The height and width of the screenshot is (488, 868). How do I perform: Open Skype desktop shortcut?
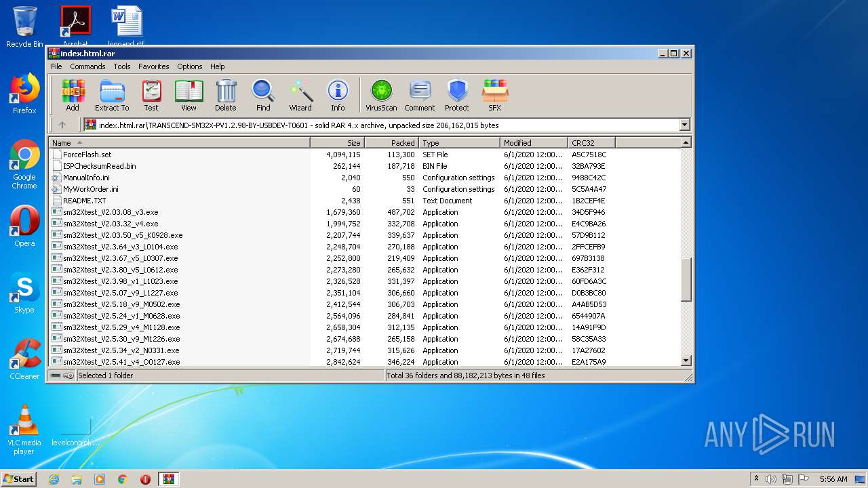[x=24, y=293]
